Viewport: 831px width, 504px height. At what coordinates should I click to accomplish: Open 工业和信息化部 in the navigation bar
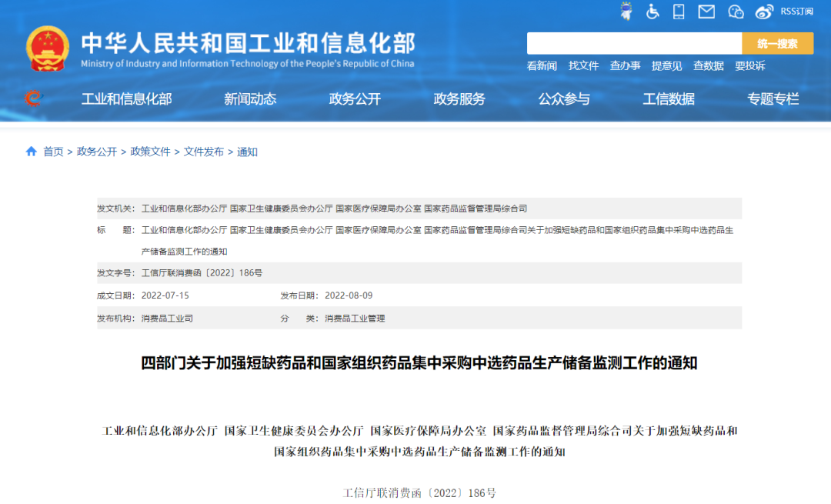pyautogui.click(x=127, y=99)
